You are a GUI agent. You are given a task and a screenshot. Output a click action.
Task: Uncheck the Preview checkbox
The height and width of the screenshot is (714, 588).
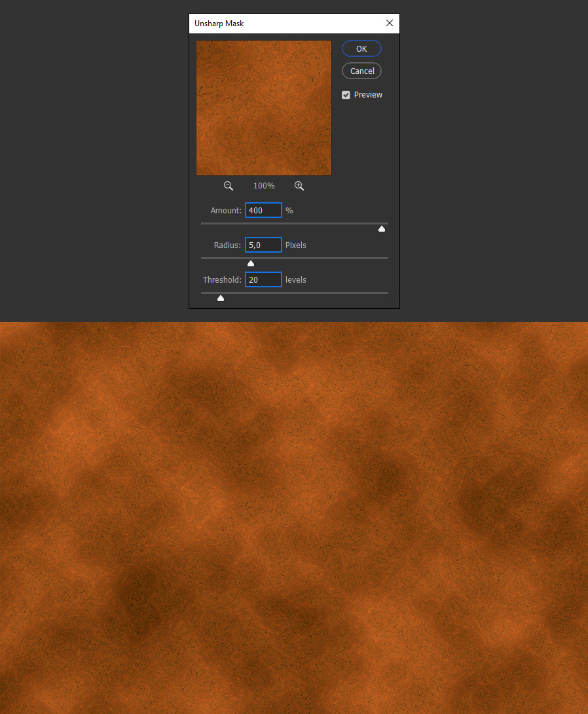(346, 95)
